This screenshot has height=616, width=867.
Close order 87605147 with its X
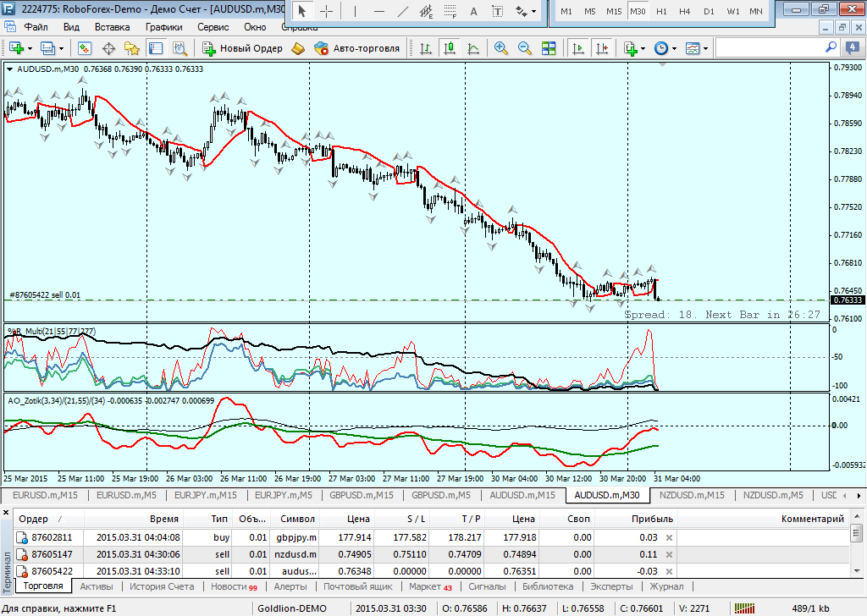coord(669,554)
